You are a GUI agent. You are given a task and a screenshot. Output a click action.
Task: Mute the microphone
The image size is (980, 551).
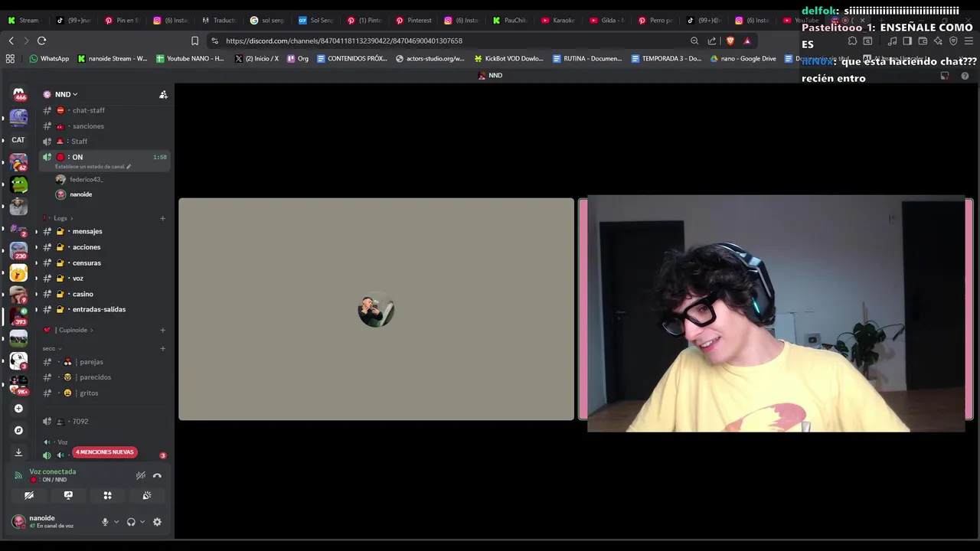pyautogui.click(x=105, y=522)
